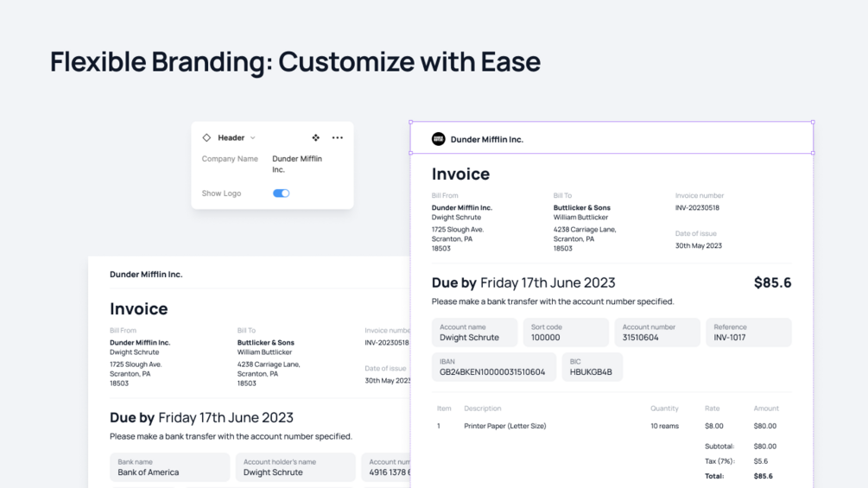Select the bottom-right handle of the selected header frame
Screen dimensions: 868x488
coord(813,153)
